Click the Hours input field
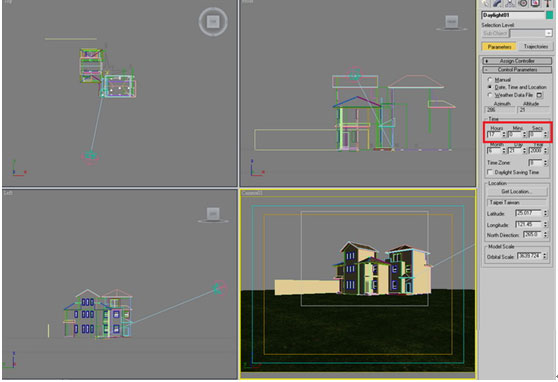Image resolution: width=558 pixels, height=382 pixels. (494, 135)
